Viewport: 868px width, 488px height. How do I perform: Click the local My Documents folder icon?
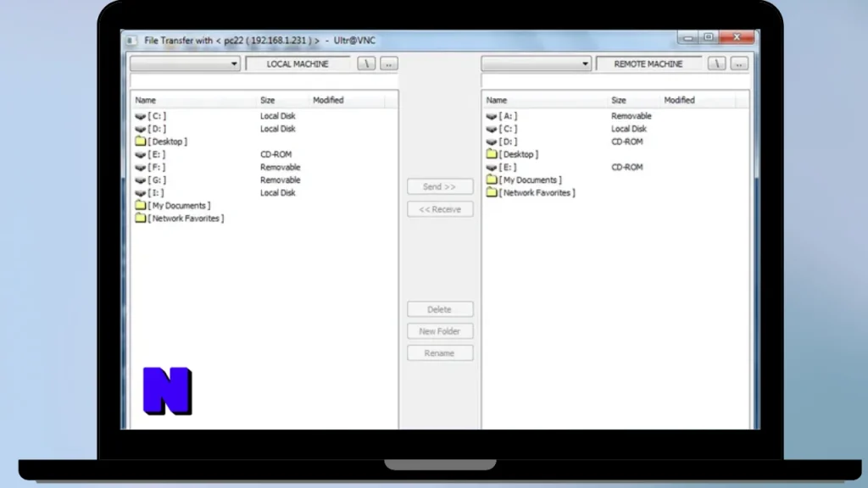[x=140, y=205]
